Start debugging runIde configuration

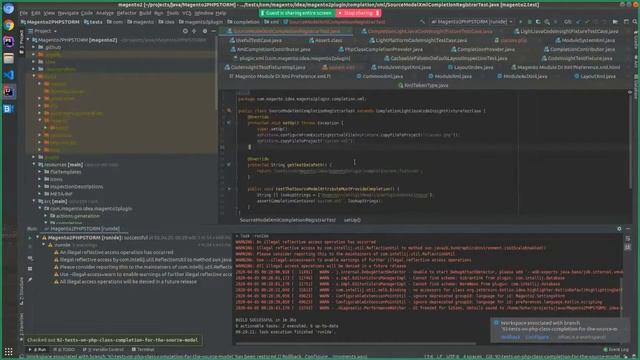(x=530, y=22)
